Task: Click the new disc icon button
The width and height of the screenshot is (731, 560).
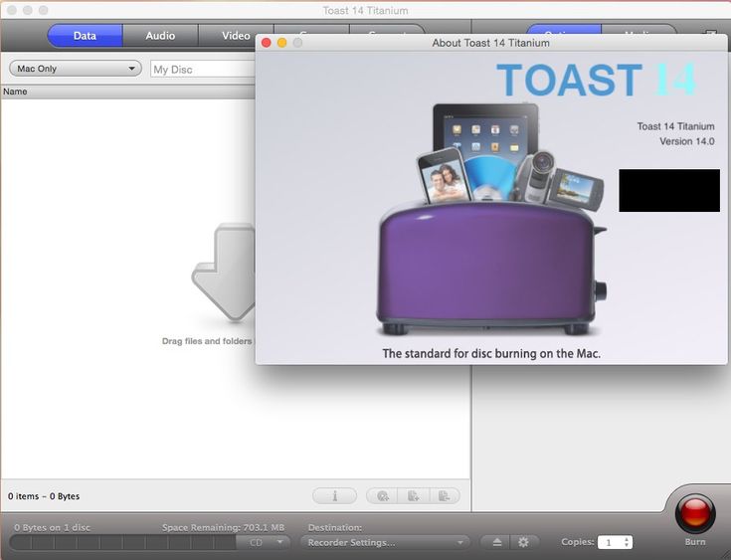Action: click(x=382, y=495)
